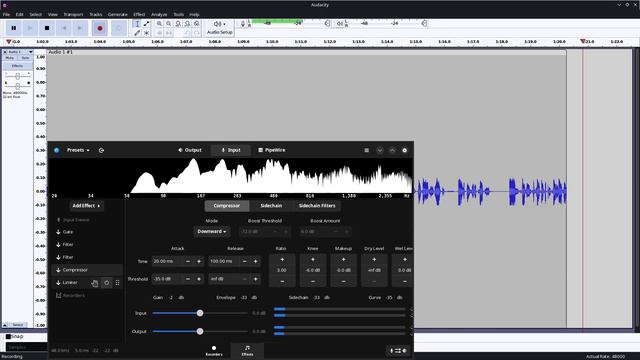Click the microphone record meter icon
640x360 pixels.
(243, 24)
